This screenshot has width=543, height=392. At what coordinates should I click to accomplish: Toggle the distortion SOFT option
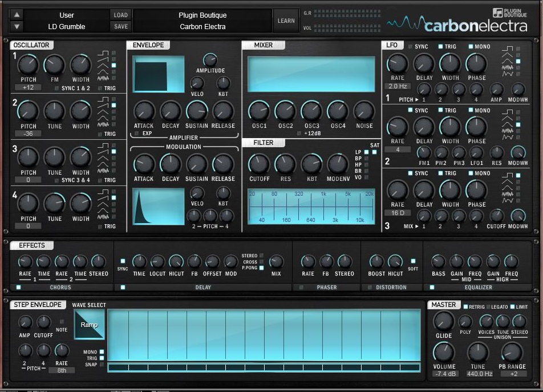pyautogui.click(x=413, y=261)
